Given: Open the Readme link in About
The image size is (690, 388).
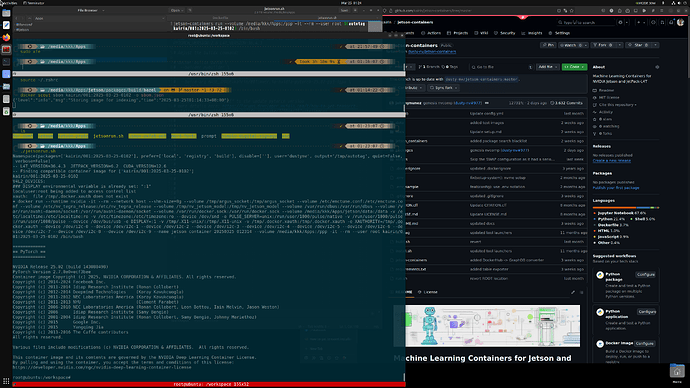Looking at the screenshot, I should click(603, 90).
